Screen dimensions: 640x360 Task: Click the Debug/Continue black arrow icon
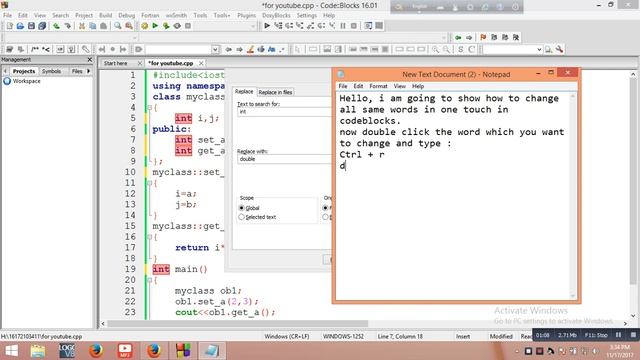[x=267, y=26]
